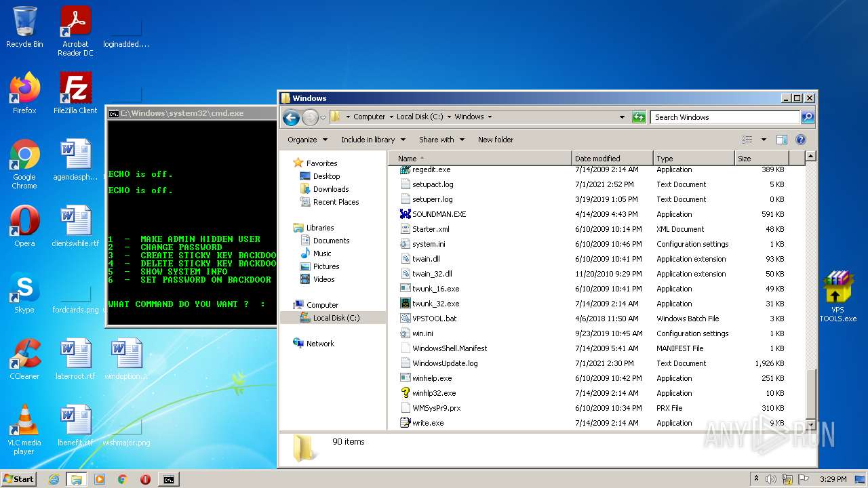Open Skype desktop shortcut
The width and height of the screenshot is (868, 488).
(24, 293)
